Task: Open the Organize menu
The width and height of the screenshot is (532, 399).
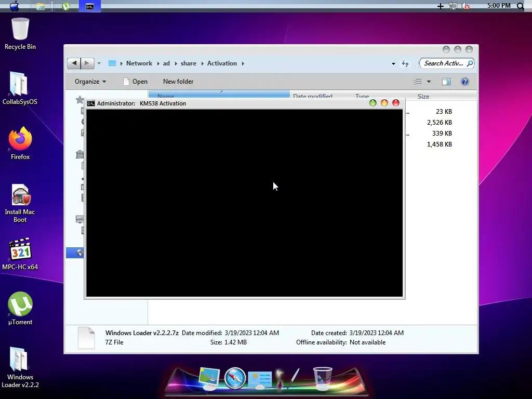Action: [x=90, y=82]
